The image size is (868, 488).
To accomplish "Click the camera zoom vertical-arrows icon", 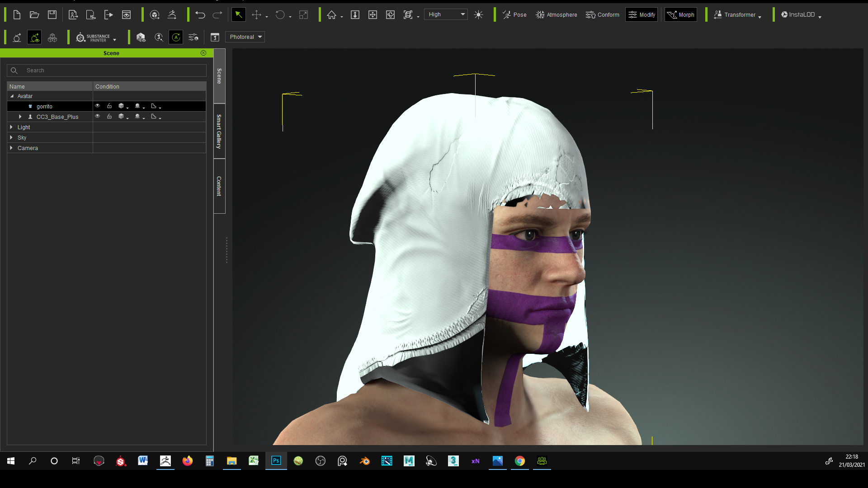I will tap(355, 15).
